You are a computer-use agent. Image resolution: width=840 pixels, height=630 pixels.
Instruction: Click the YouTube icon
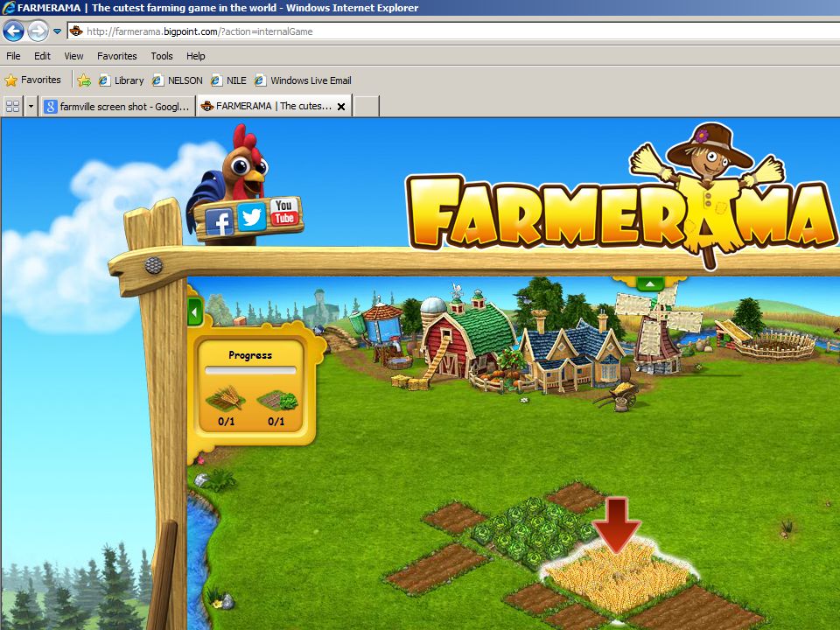pos(283,211)
